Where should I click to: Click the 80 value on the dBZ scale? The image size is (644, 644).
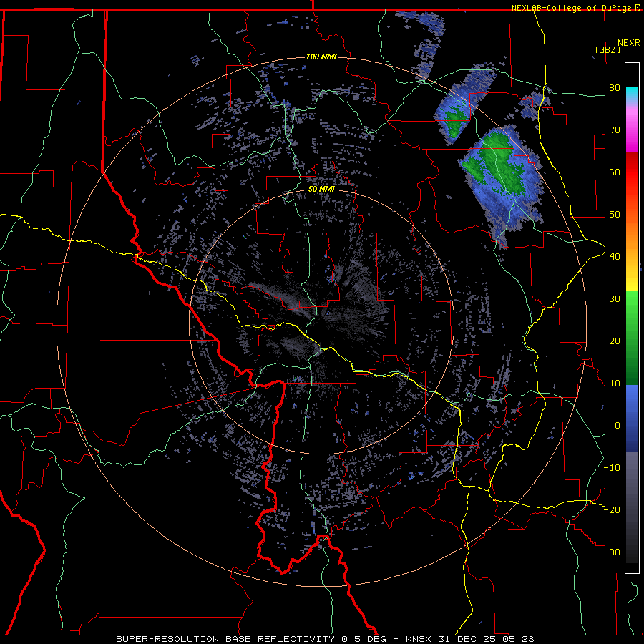[615, 88]
